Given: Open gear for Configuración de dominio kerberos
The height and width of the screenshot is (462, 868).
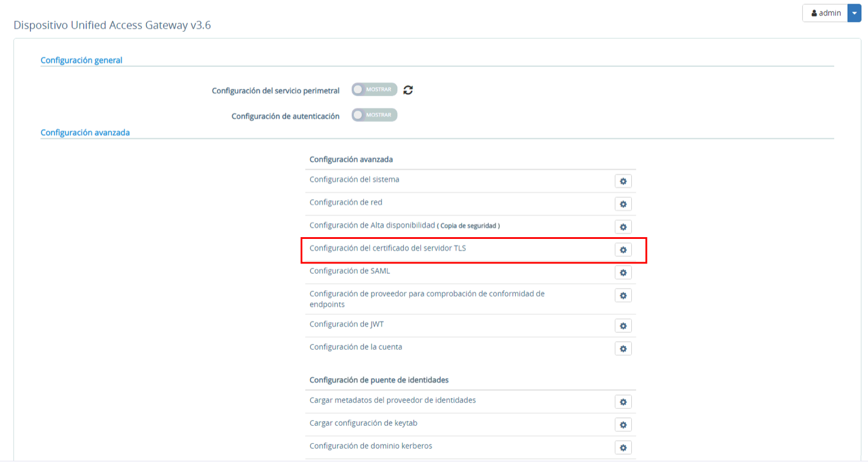Looking at the screenshot, I should tap(623, 447).
